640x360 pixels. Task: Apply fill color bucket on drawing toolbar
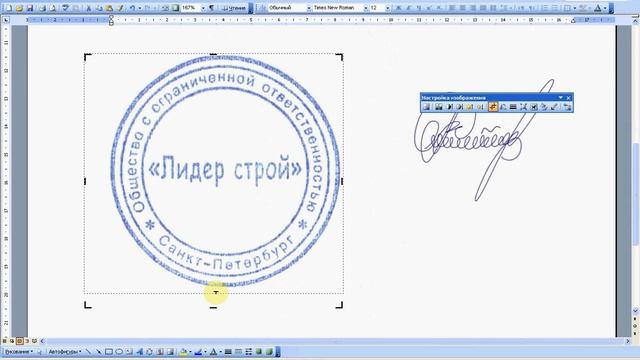[x=184, y=351]
